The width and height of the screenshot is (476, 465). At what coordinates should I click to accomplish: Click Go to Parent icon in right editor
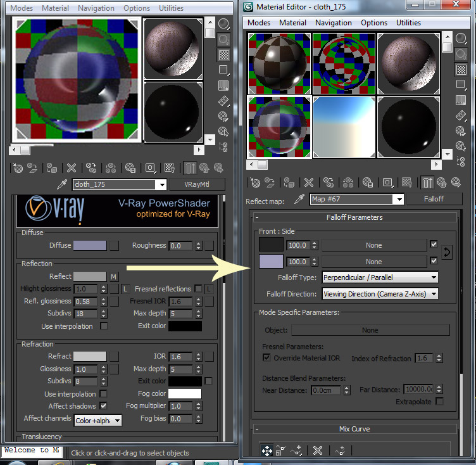pyautogui.click(x=442, y=183)
